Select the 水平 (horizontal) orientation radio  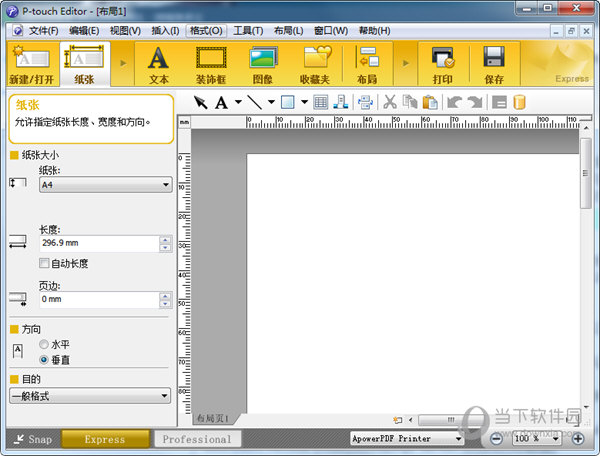click(44, 344)
